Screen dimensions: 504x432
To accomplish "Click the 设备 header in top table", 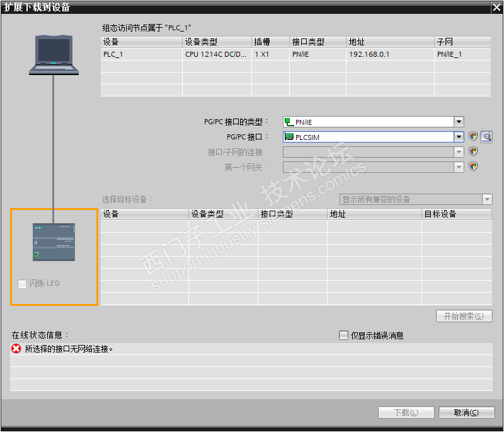I will click(x=141, y=42).
